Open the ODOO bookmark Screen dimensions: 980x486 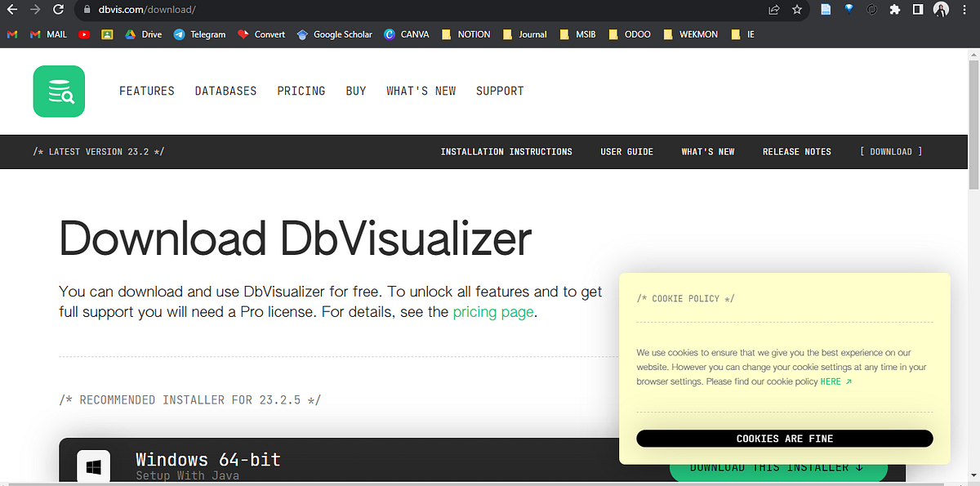(629, 34)
